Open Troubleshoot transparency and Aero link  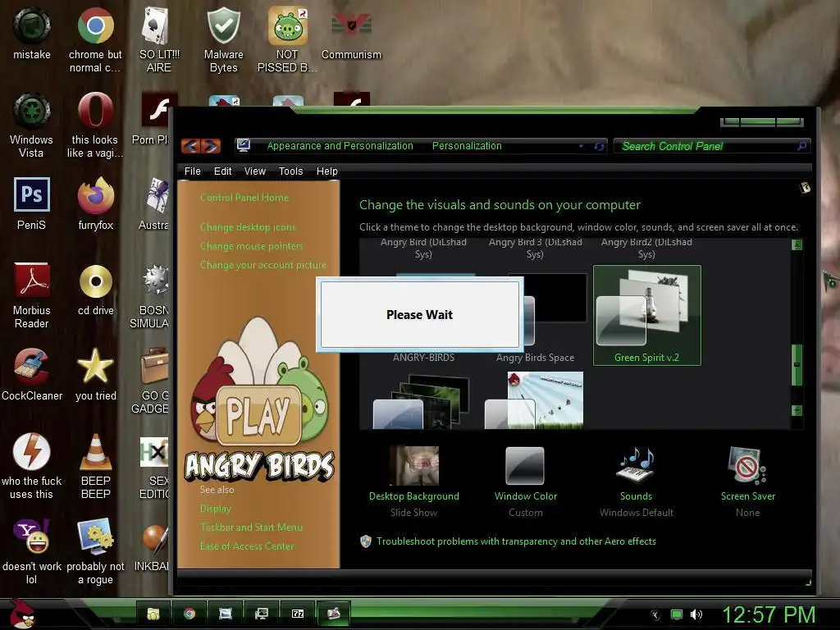point(516,541)
